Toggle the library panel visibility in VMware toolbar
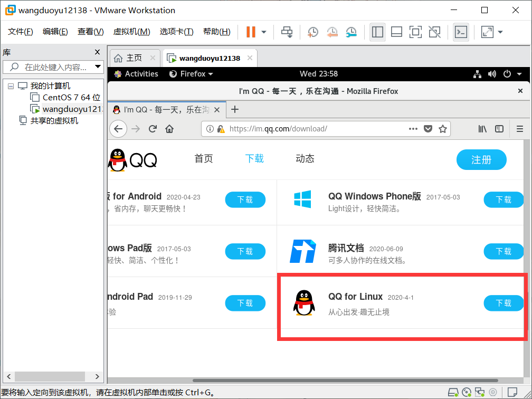Screen dimensions: 532x399 [377, 32]
